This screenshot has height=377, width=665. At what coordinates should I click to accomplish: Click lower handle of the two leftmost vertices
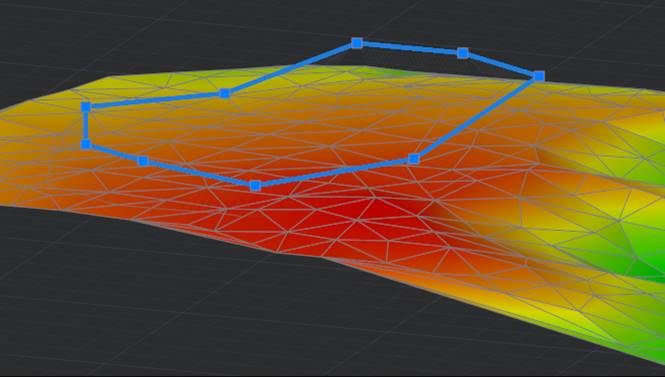pyautogui.click(x=86, y=145)
